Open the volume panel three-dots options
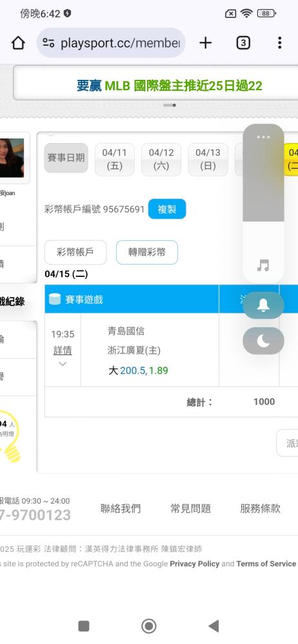Viewport: 298px width, 644px height. [x=263, y=137]
